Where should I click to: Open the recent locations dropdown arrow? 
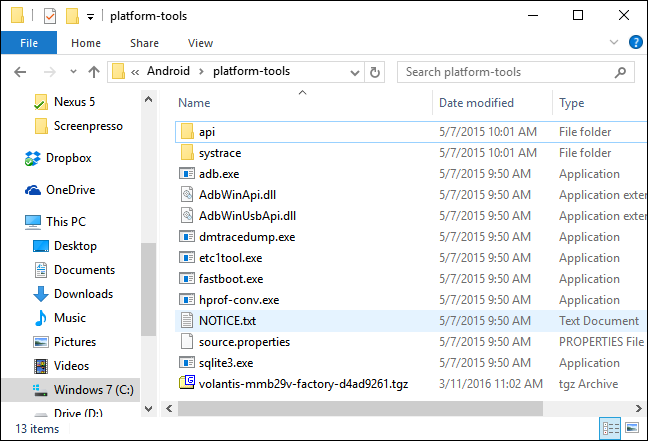click(x=71, y=72)
